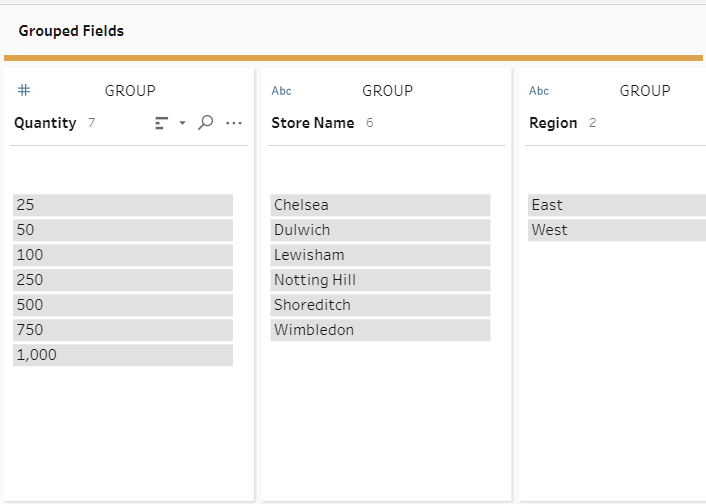Select the 25 quantity value

pyautogui.click(x=122, y=205)
